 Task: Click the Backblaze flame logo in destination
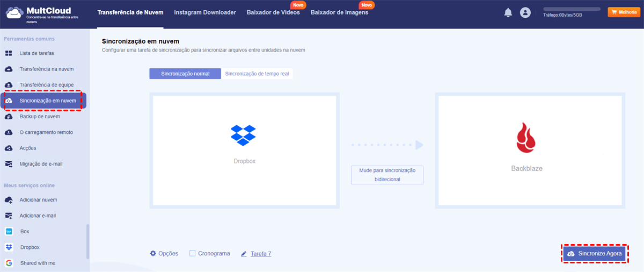pyautogui.click(x=526, y=138)
